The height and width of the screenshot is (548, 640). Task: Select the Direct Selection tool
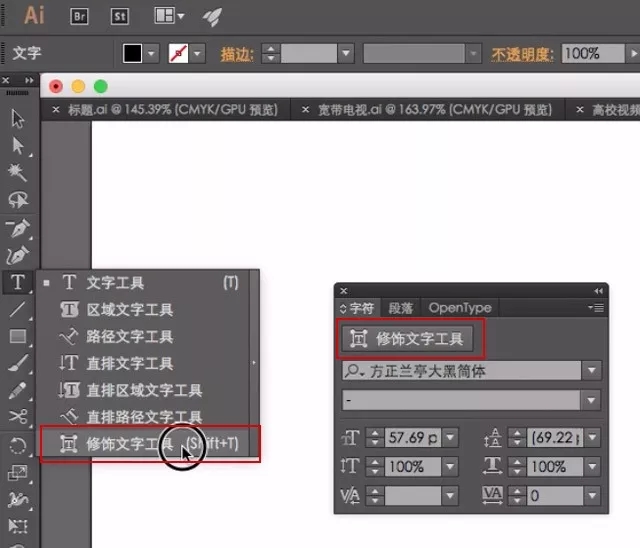pos(18,146)
